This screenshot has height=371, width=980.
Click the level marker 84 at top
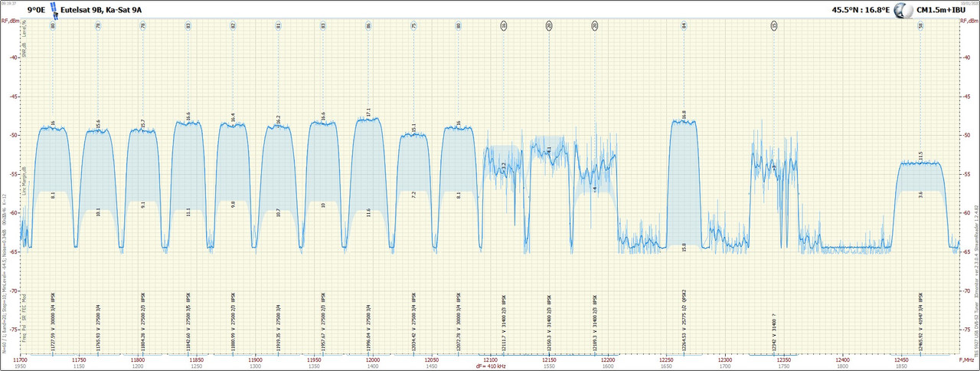tap(684, 26)
